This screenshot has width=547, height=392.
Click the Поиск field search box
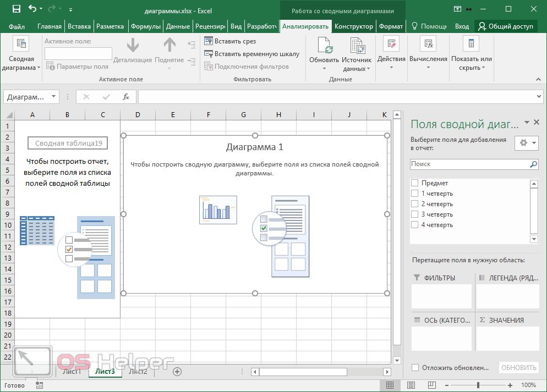469,164
